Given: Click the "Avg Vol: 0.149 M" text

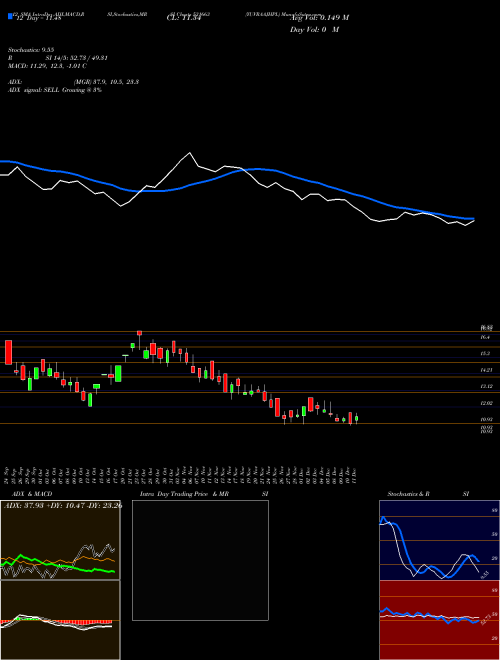Looking at the screenshot, I should (319, 18).
